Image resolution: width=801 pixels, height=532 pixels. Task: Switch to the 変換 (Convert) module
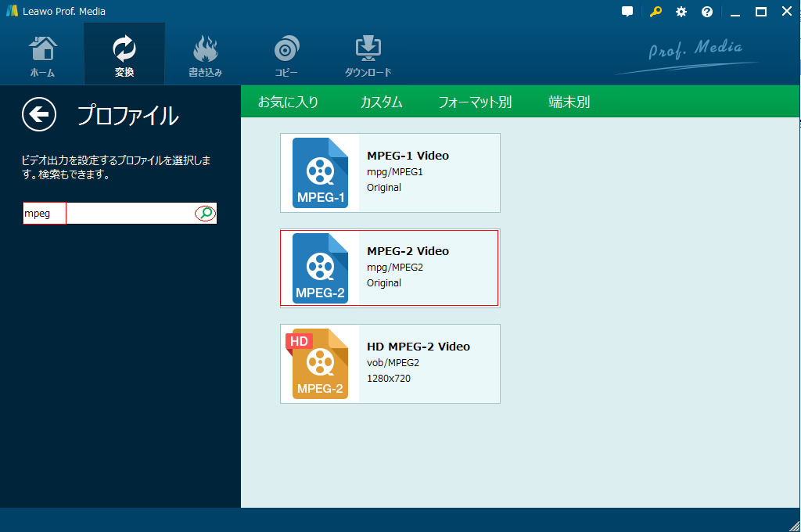(124, 56)
